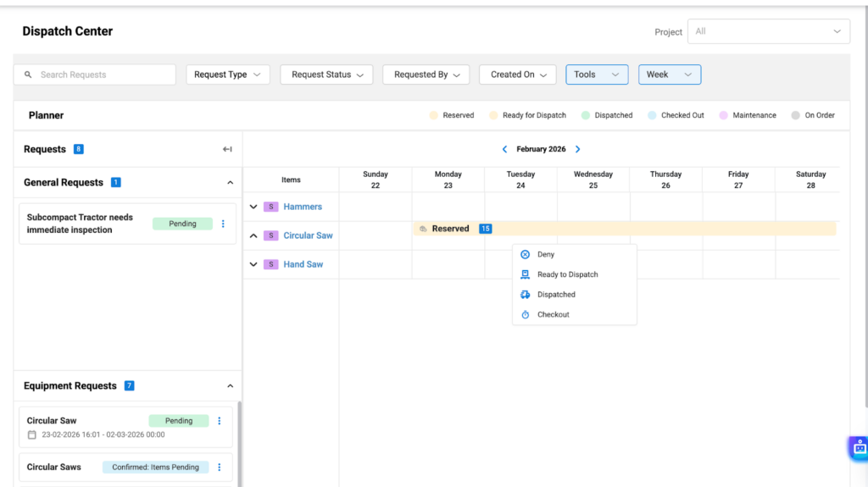868x487 pixels.
Task: Expand the Hammers row
Action: coord(253,207)
